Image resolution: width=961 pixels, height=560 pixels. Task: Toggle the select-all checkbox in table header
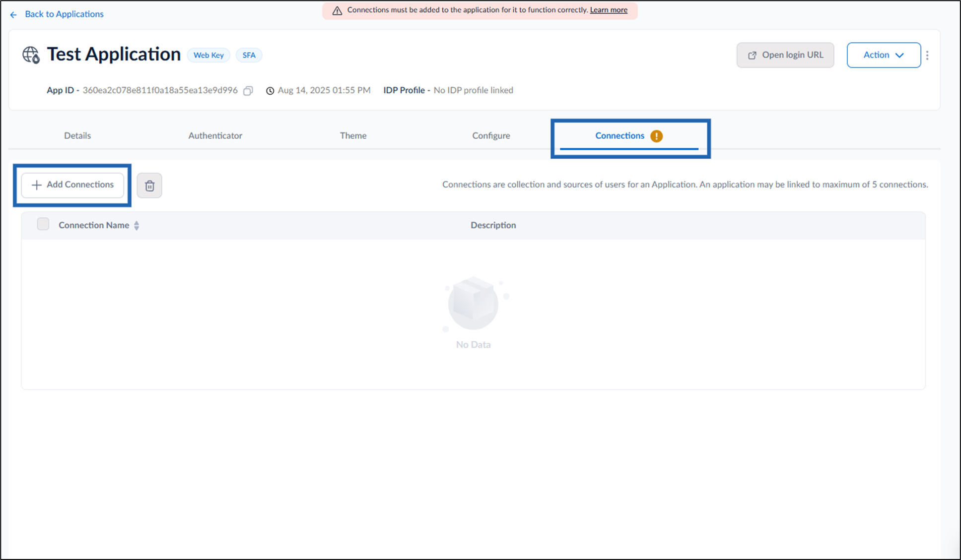43,224
